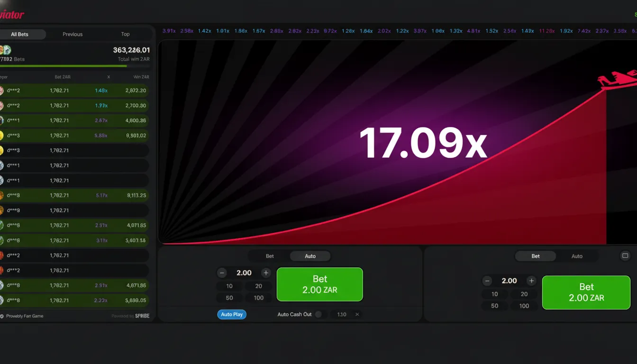
Task: Open the Previous bets tab
Action: pyautogui.click(x=73, y=34)
